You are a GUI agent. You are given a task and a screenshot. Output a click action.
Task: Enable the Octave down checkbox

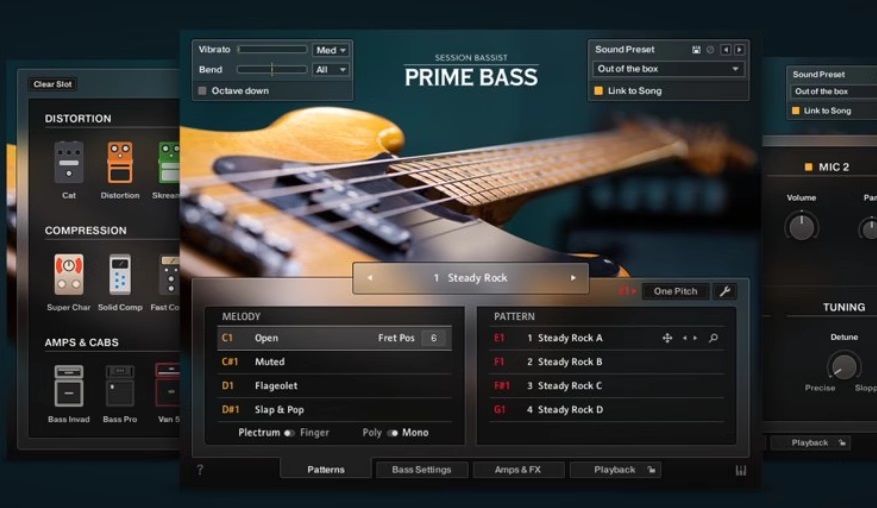(203, 91)
